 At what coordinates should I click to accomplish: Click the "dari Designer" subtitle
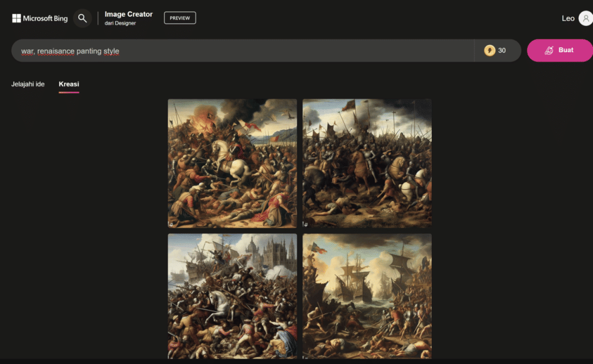[120, 24]
